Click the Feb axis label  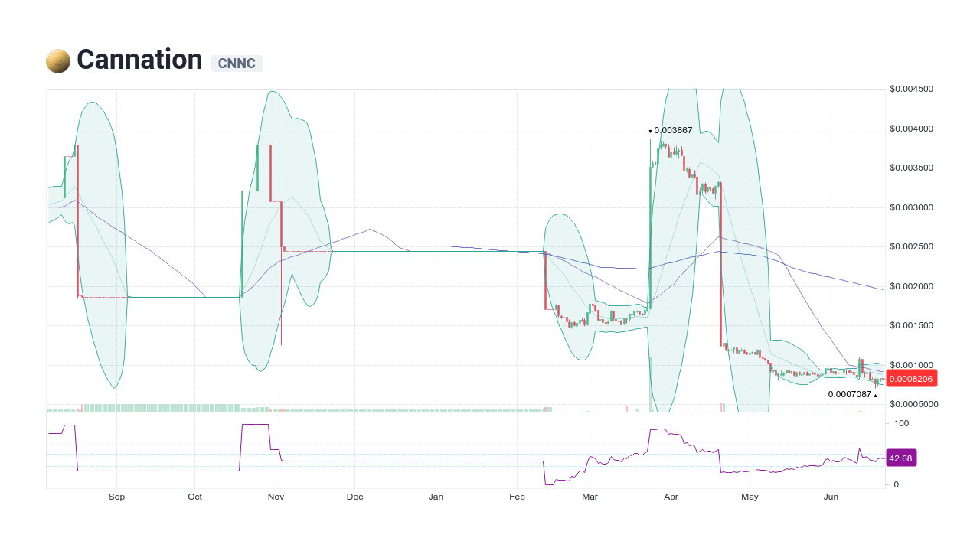517,497
